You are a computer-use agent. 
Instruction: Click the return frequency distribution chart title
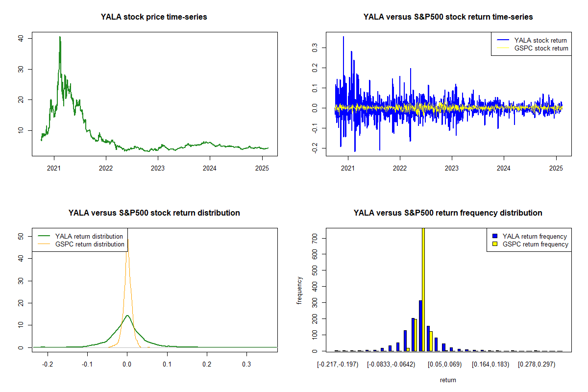click(448, 213)
